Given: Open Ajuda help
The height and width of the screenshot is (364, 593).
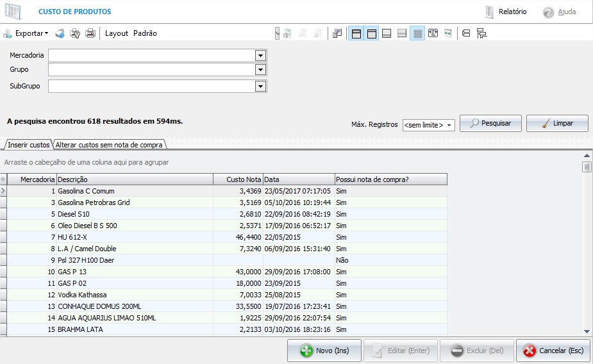Looking at the screenshot, I should (x=560, y=12).
